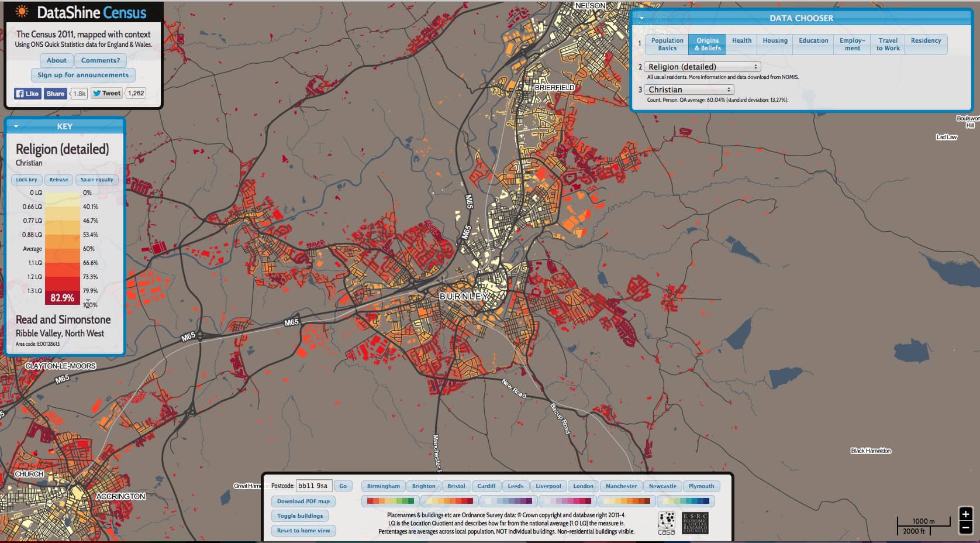Screen dimensions: 980x543
Task: Select the Travel to Work tab
Action: point(887,44)
